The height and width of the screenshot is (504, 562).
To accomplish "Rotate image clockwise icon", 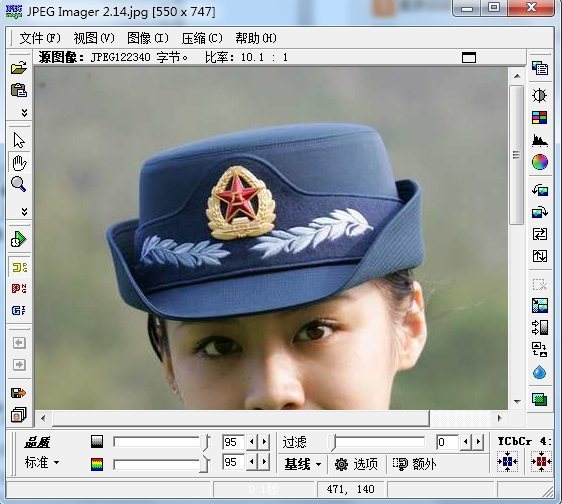I will [540, 212].
